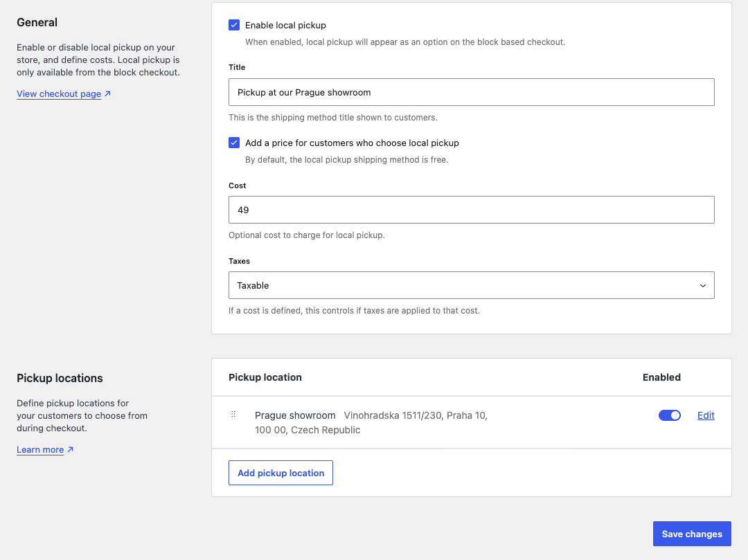Click the Pickup locations section heading
Viewport: 748px width, 560px height.
tap(60, 378)
